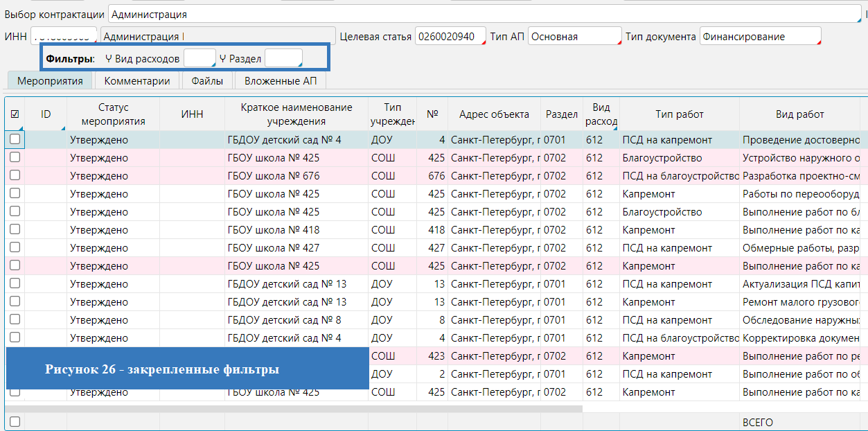
Task: Select the cell ГБДОУ детский сад № 8
Action: [x=296, y=320]
